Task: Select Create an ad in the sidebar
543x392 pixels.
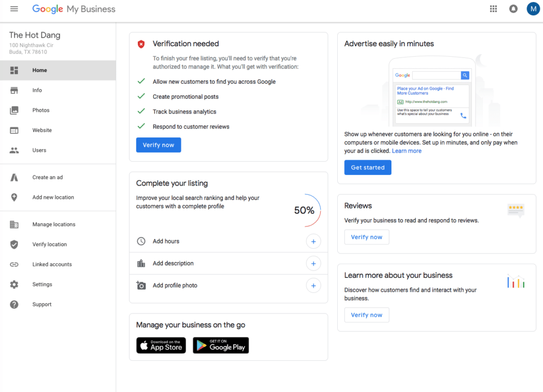Action: coord(58,177)
